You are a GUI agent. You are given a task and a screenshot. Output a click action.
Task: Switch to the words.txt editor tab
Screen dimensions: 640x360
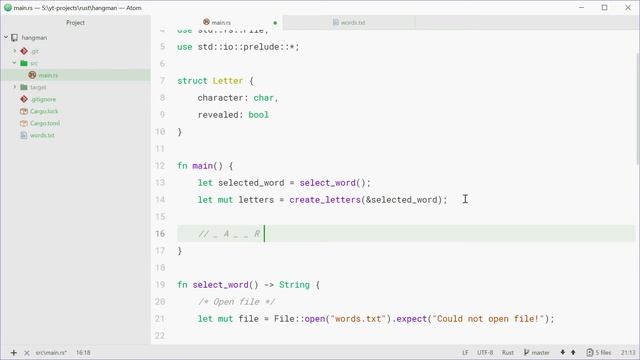(349, 22)
